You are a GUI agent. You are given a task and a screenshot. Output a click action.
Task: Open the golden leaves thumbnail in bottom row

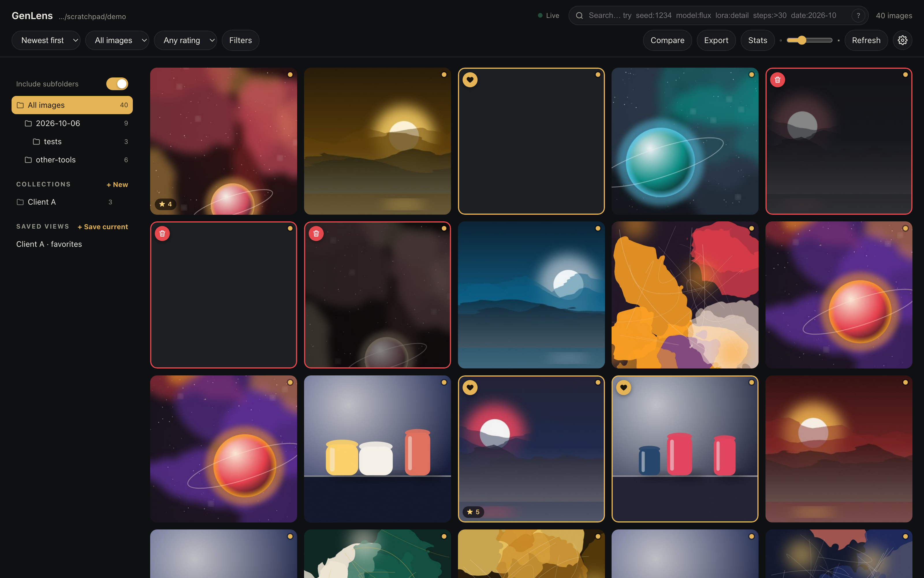click(531, 553)
